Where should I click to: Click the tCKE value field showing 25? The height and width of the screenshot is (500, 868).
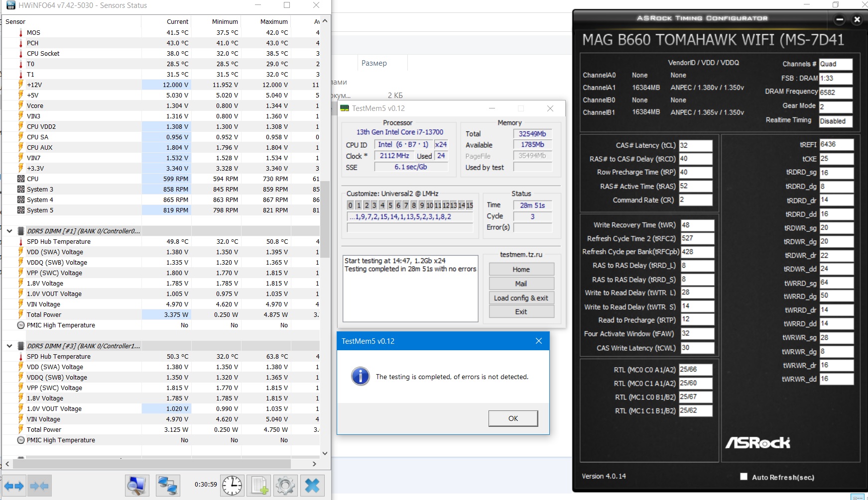pyautogui.click(x=837, y=159)
